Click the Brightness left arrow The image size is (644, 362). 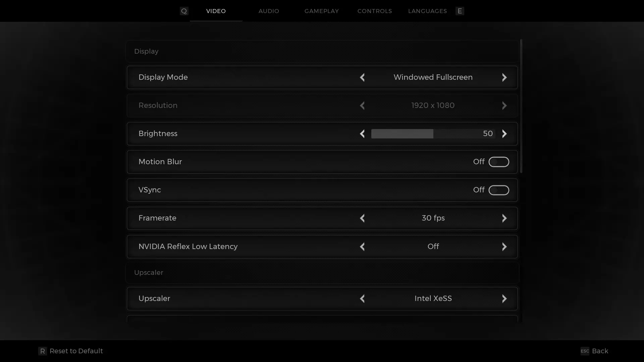pos(362,134)
